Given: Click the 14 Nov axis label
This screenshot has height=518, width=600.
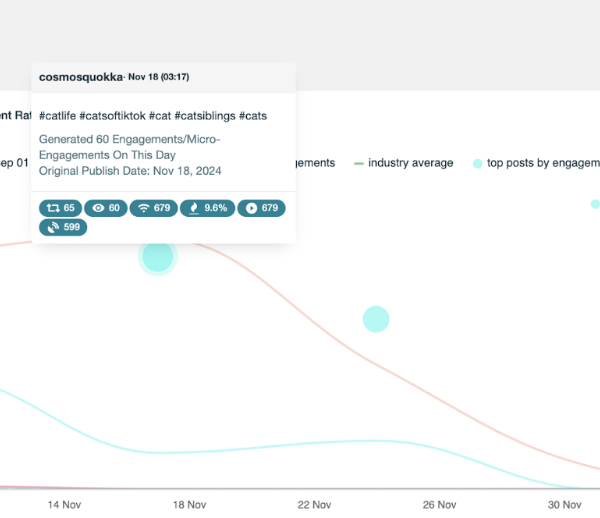Looking at the screenshot, I should click(64, 505).
